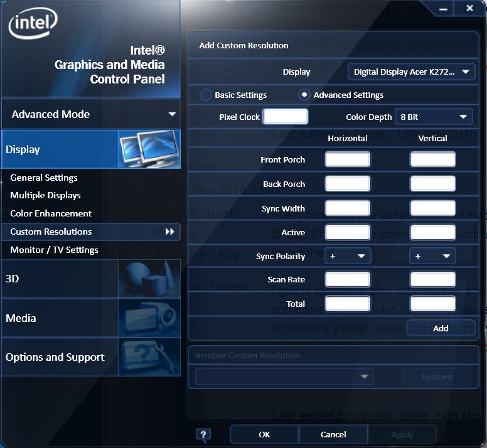487x448 pixels.
Task: Click the Horizontal column header
Action: click(x=348, y=138)
